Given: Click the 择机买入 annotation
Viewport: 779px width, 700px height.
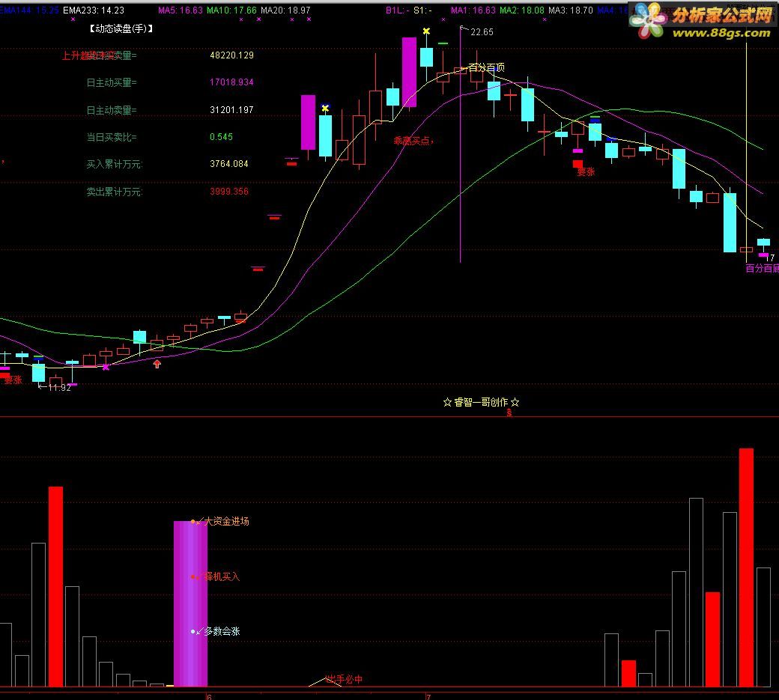Looking at the screenshot, I should pos(222,577).
